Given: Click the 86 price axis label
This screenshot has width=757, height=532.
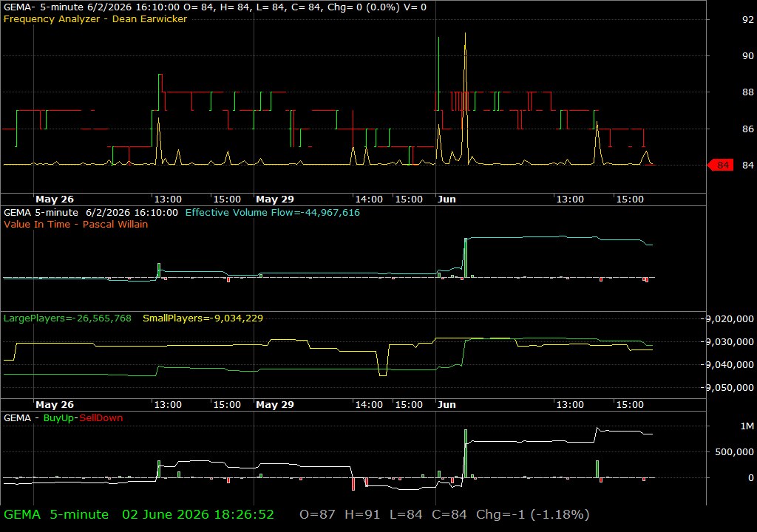Looking at the screenshot, I should (x=748, y=129).
